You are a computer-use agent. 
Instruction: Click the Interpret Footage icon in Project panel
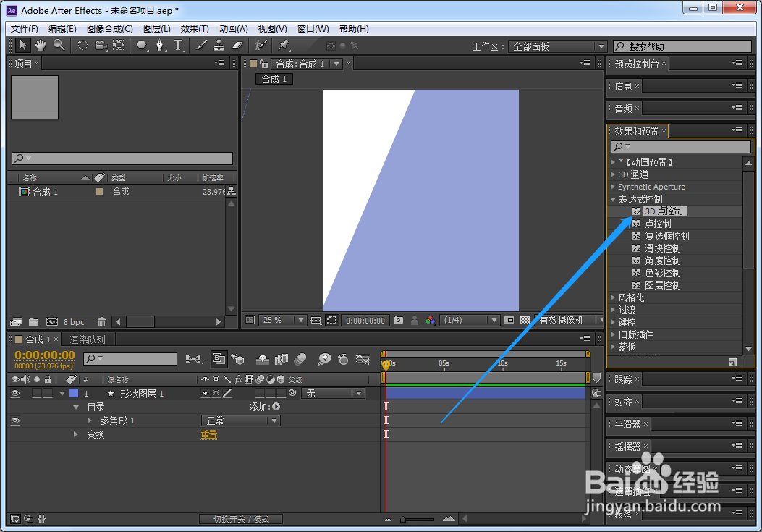coord(16,322)
